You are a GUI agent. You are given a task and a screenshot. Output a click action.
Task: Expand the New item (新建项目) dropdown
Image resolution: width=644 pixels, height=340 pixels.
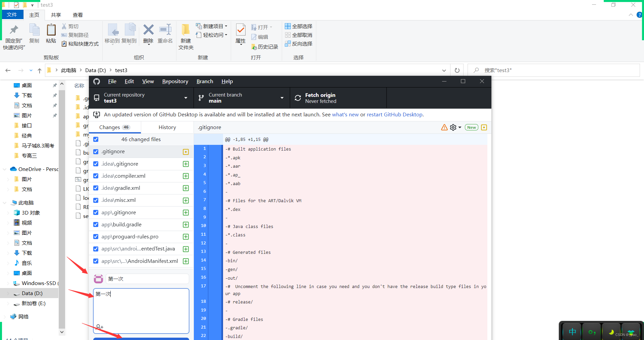click(x=226, y=26)
